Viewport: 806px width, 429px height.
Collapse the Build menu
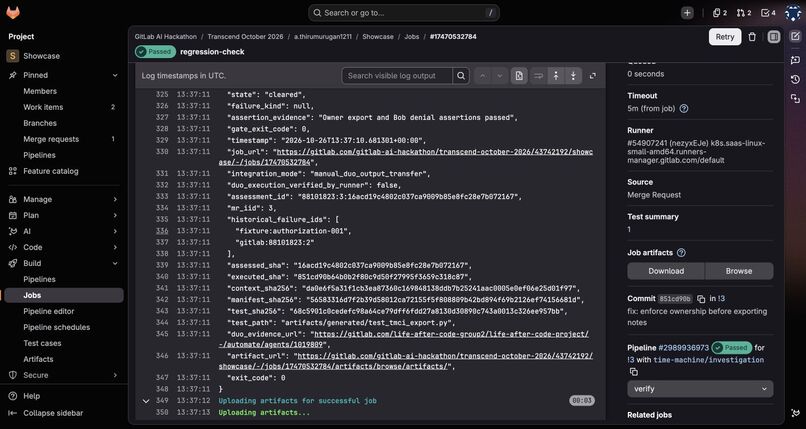coord(115,263)
